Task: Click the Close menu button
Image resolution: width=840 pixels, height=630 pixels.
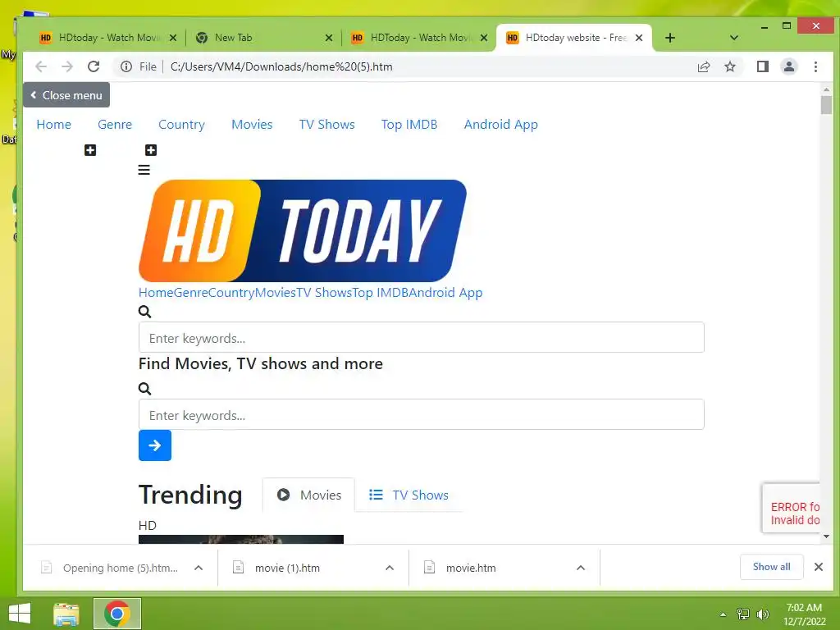Action: click(66, 95)
